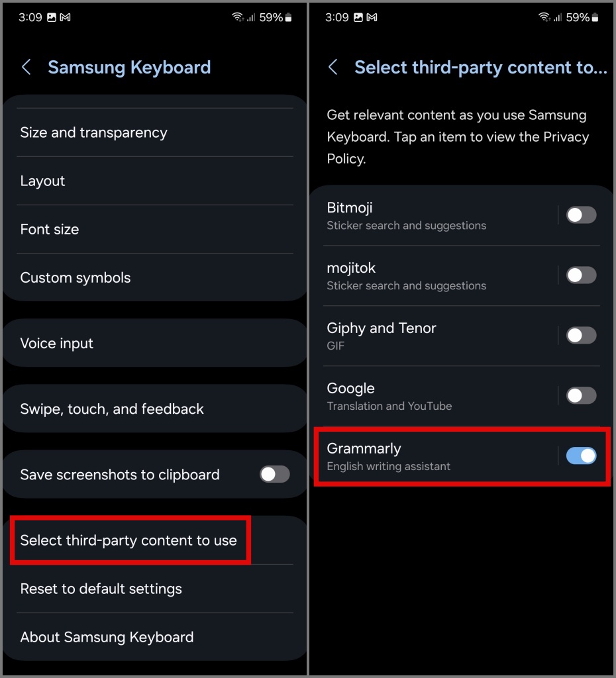Screen dimensions: 616x678
Task: Enable the Bitmoji sticker toggle
Action: (581, 215)
